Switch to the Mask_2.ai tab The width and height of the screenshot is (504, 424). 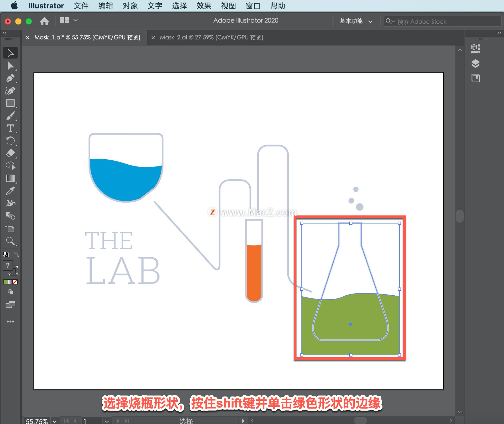pos(211,38)
